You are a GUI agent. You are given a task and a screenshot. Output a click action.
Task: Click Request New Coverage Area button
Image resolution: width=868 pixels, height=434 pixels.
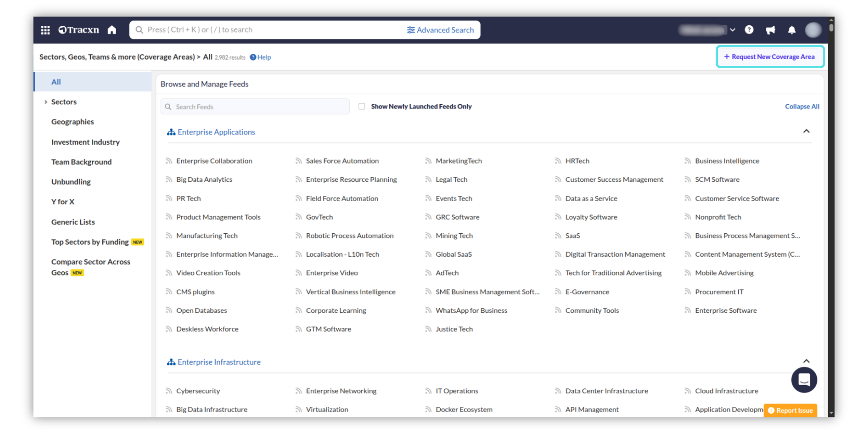[x=770, y=57]
